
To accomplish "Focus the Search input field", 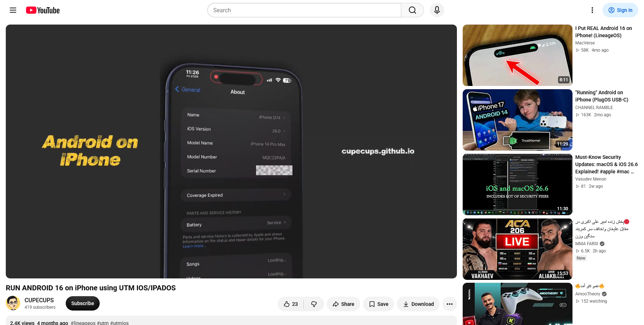I will [x=304, y=10].
